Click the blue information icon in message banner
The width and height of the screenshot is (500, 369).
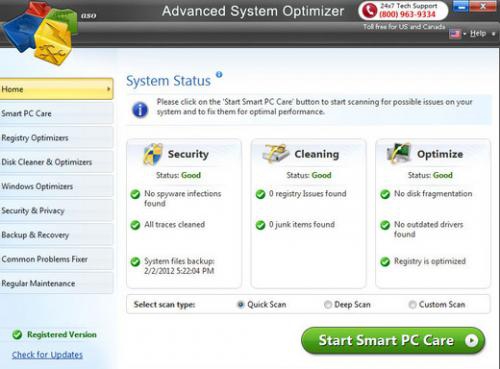(x=140, y=109)
